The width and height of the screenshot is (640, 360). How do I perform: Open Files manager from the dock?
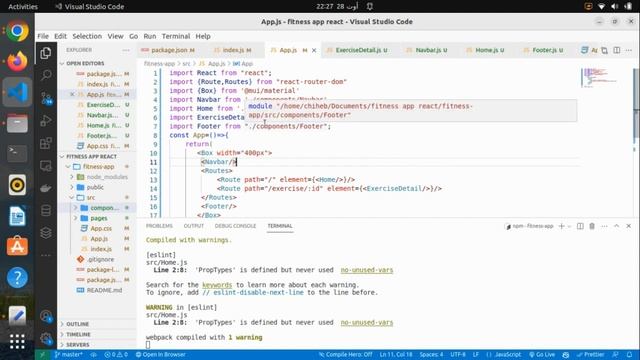coord(17,123)
